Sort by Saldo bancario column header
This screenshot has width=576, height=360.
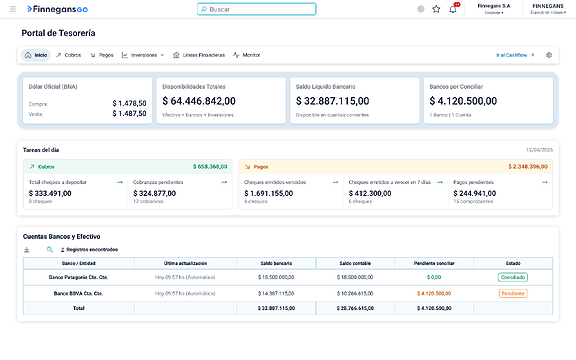coord(276,263)
